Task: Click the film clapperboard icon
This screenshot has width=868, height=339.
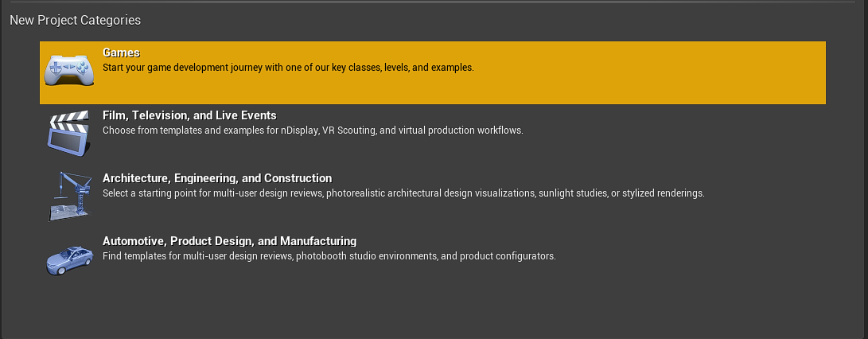Action: click(69, 133)
